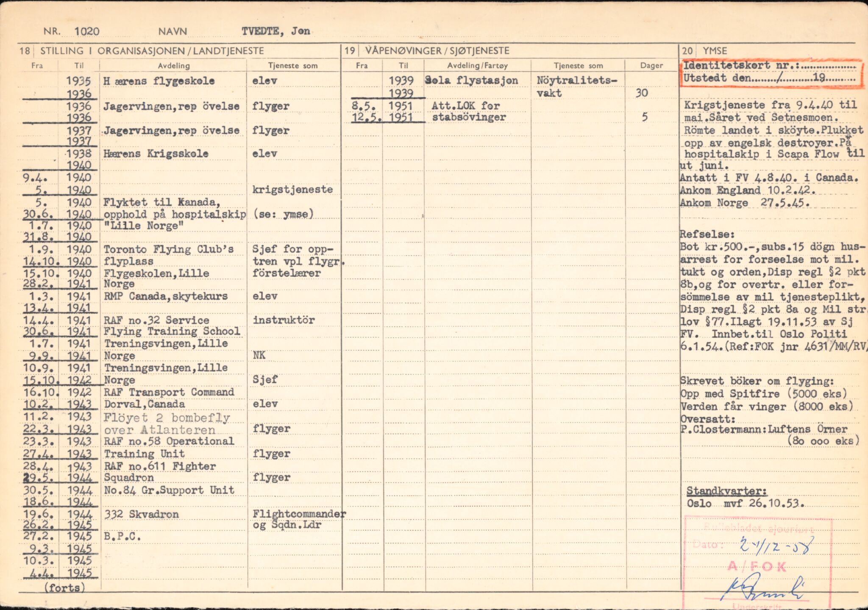Click Ankom Norge 27.5.45 line
This screenshot has height=610, width=868.
click(x=745, y=203)
